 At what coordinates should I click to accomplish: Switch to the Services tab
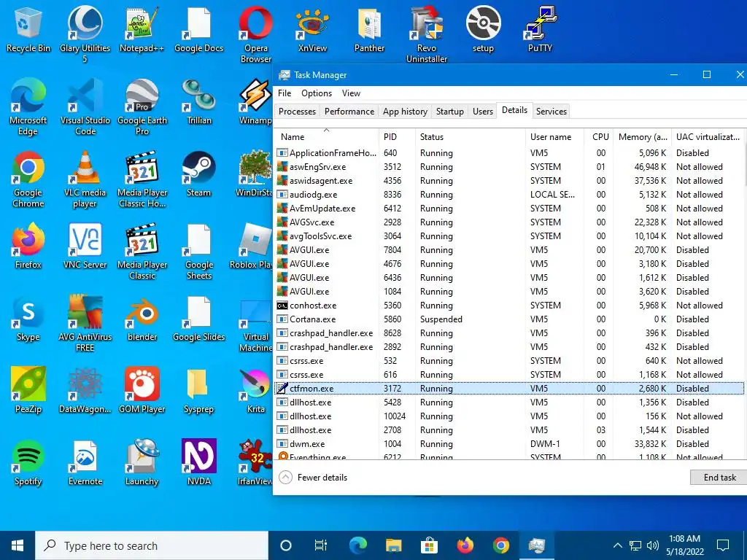pyautogui.click(x=551, y=112)
